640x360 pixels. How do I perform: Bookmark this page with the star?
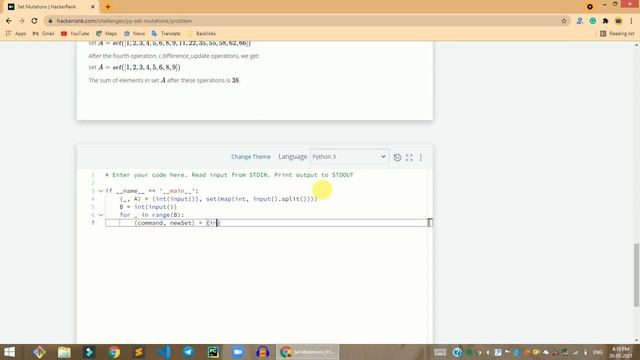(564, 21)
